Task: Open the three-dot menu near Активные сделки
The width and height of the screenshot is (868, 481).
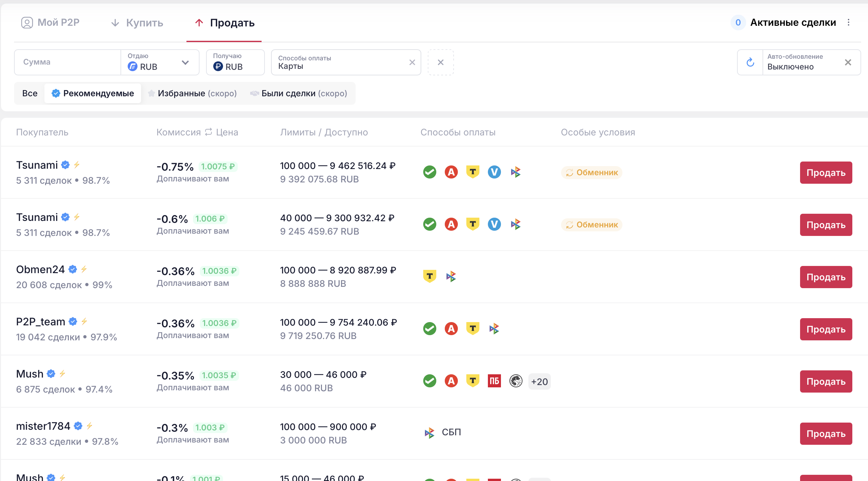Action: click(x=848, y=23)
